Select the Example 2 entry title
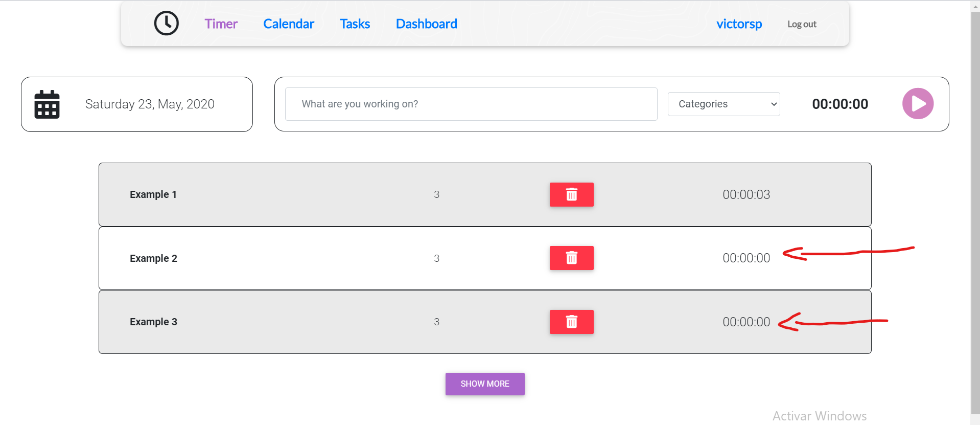 [153, 258]
